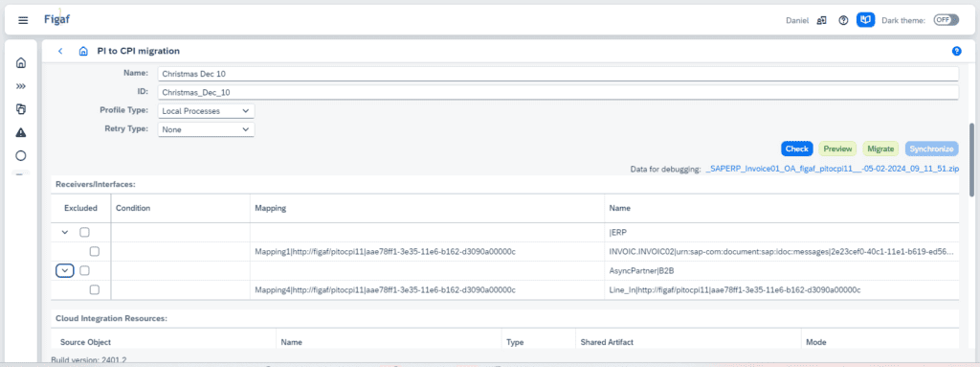Open the help question-mark icon in top bar
Image resolution: width=980 pixels, height=367 pixels.
coord(843,20)
